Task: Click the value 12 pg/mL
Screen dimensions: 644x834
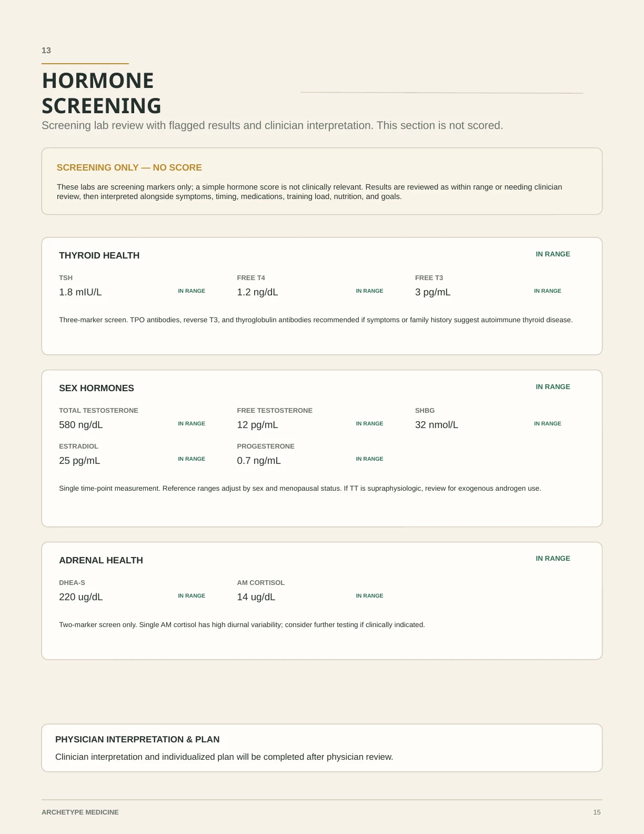Action: pyautogui.click(x=257, y=425)
